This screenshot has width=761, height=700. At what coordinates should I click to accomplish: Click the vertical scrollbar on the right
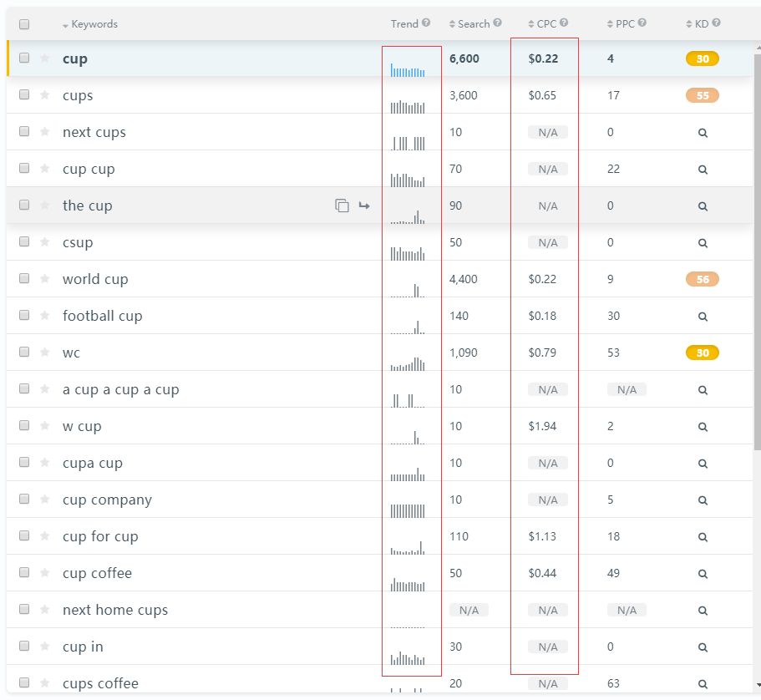[x=755, y=251]
